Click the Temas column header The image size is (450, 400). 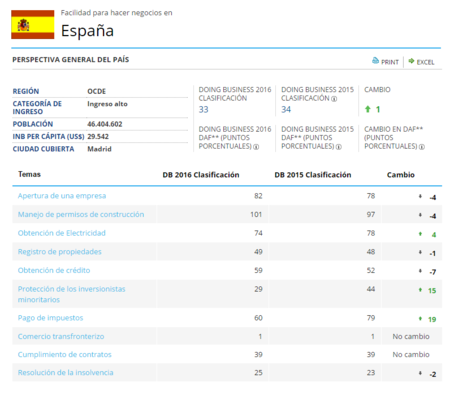tap(29, 174)
